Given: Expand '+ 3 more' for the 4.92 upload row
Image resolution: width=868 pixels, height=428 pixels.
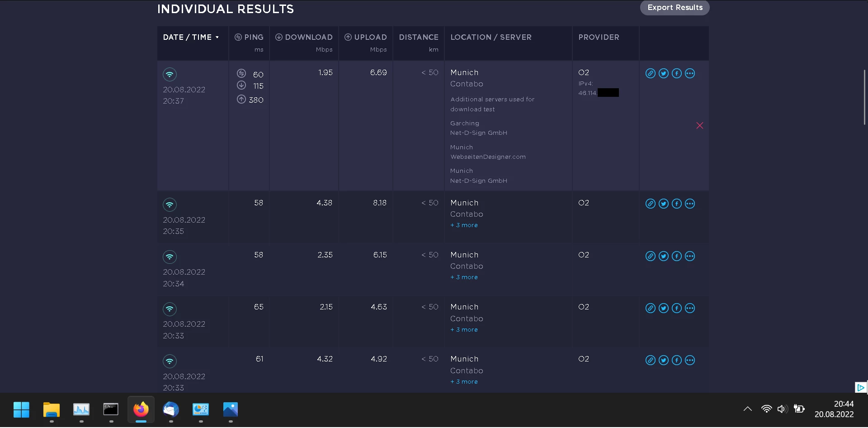Looking at the screenshot, I should pos(464,382).
